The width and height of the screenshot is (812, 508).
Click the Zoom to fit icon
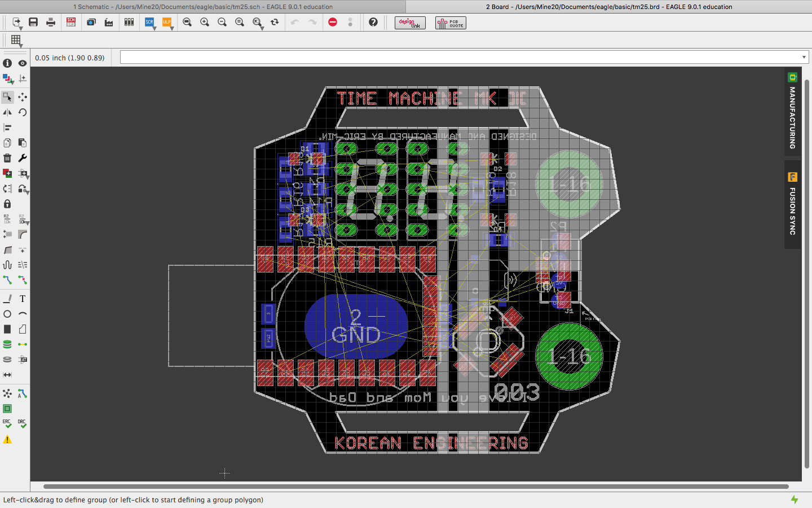187,22
